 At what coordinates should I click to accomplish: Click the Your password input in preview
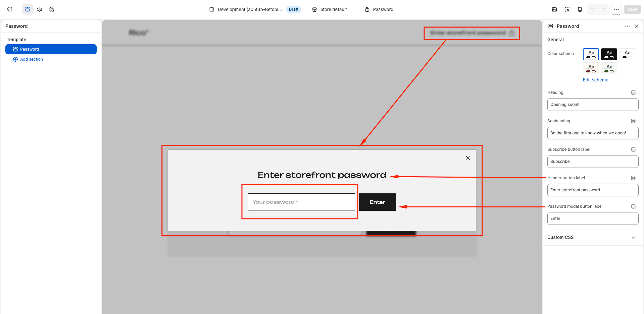301,202
